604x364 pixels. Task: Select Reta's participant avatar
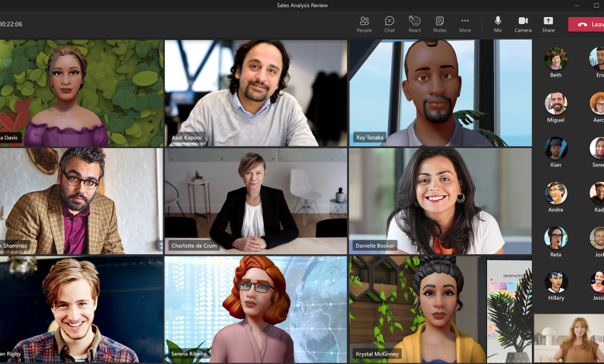[555, 238]
